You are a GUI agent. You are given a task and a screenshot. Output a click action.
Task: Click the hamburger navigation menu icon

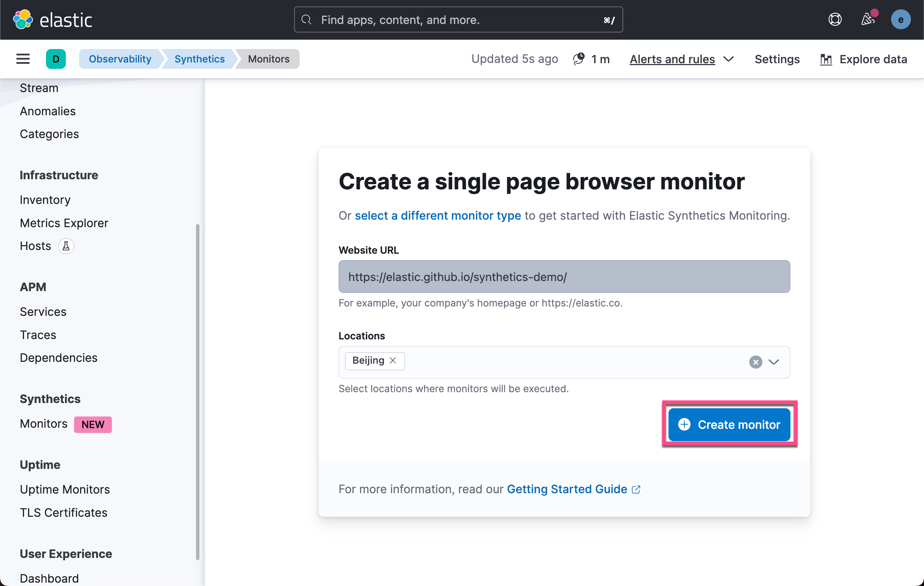point(23,59)
